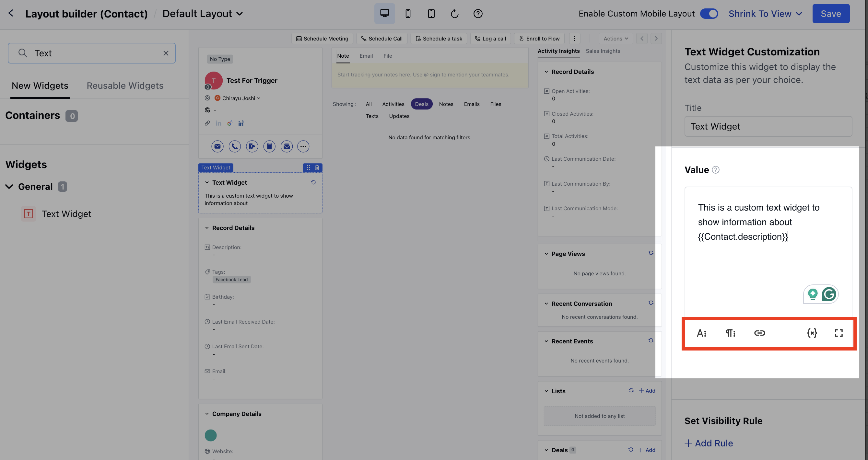Open the Default Layout dropdown

coord(203,14)
